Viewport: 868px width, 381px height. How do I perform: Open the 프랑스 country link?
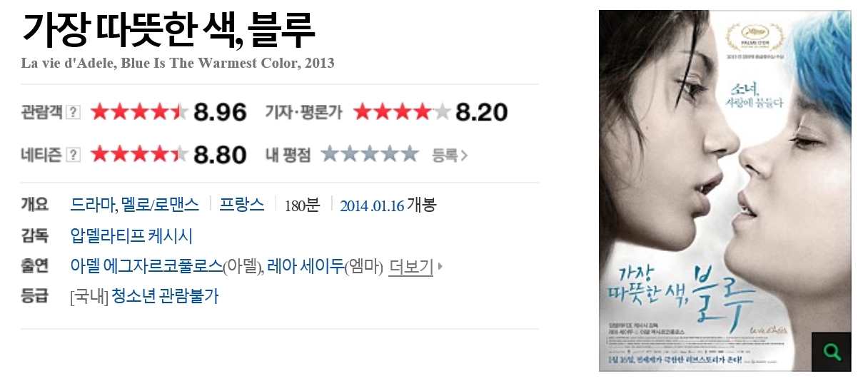[241, 205]
